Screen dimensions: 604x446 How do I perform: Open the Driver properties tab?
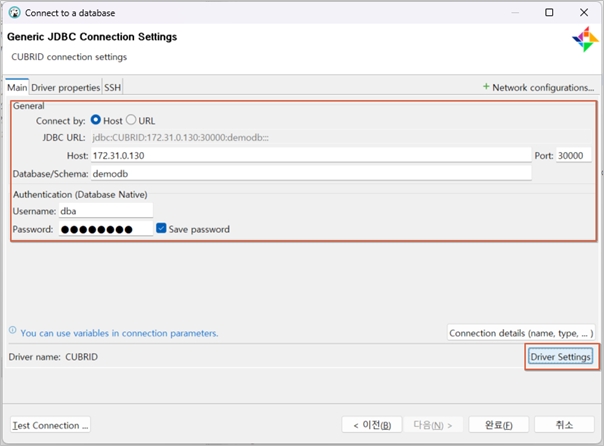click(65, 88)
